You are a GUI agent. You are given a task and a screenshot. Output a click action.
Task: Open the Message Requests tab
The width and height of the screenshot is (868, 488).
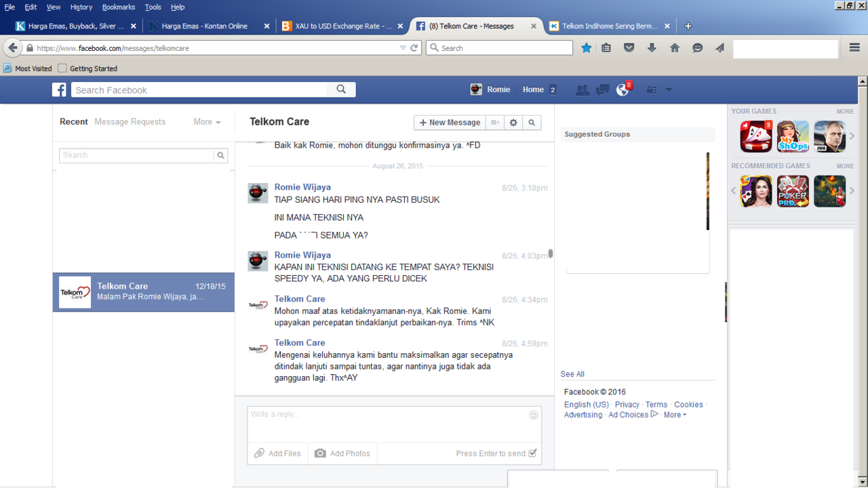tap(130, 122)
